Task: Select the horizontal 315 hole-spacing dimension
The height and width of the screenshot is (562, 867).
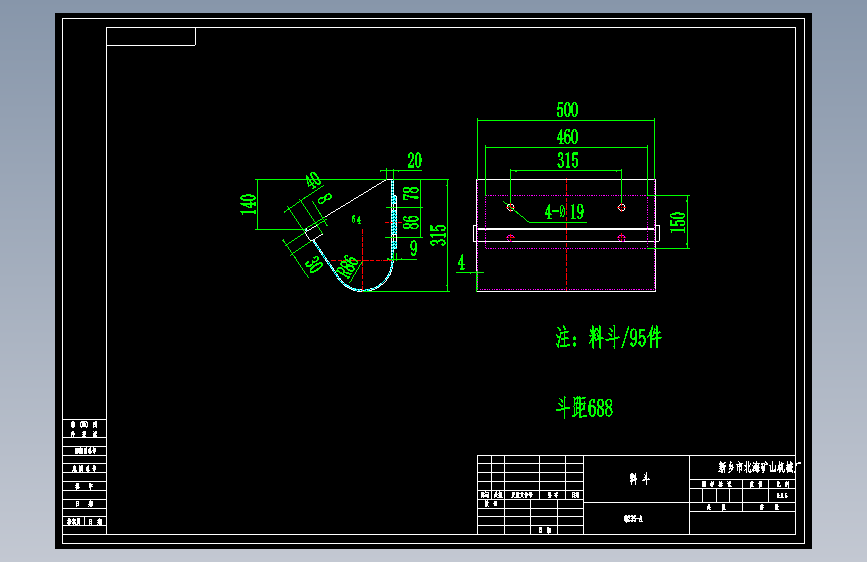Action: coord(568,160)
